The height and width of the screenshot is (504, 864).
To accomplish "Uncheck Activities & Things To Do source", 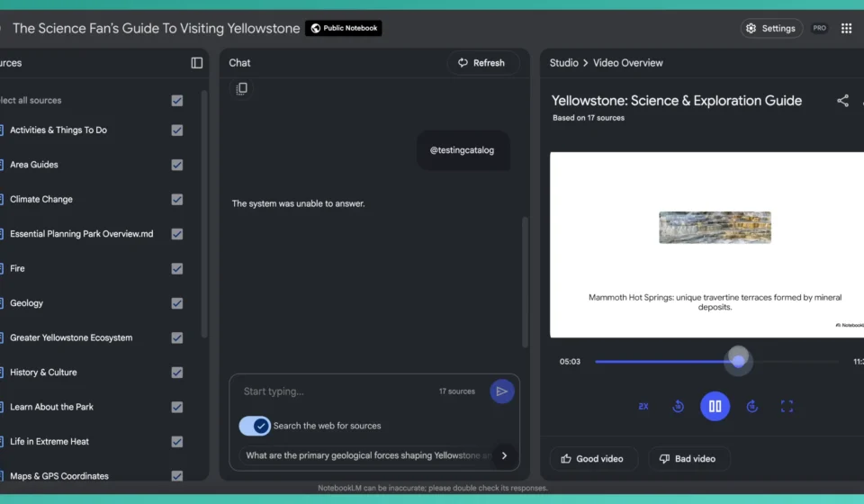I will pos(177,130).
